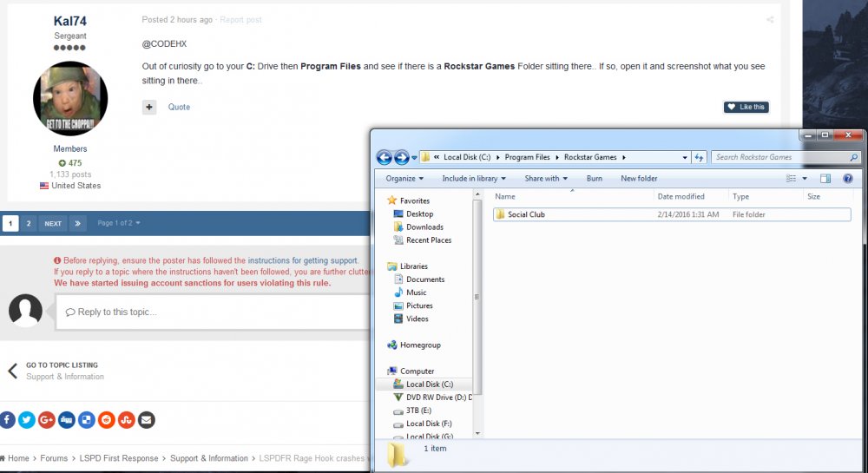Screen dimensions: 868x473
Task: Quote Kal74's post
Action: (x=179, y=108)
